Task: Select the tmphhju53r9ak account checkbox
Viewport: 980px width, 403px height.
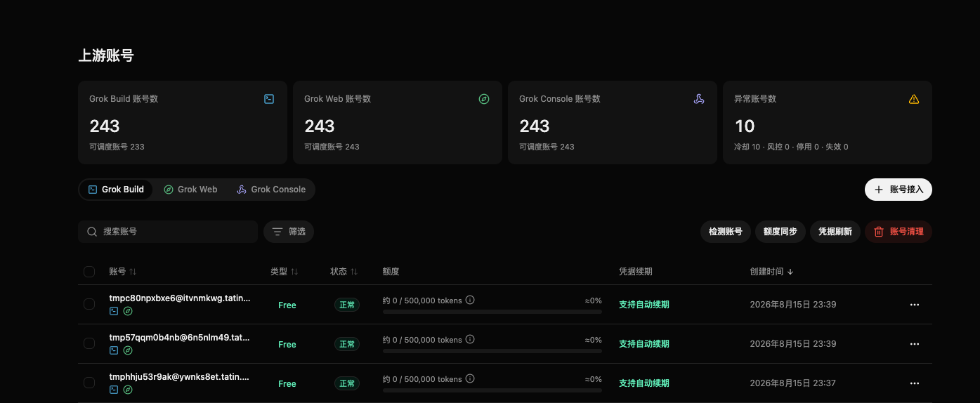Action: click(x=89, y=383)
